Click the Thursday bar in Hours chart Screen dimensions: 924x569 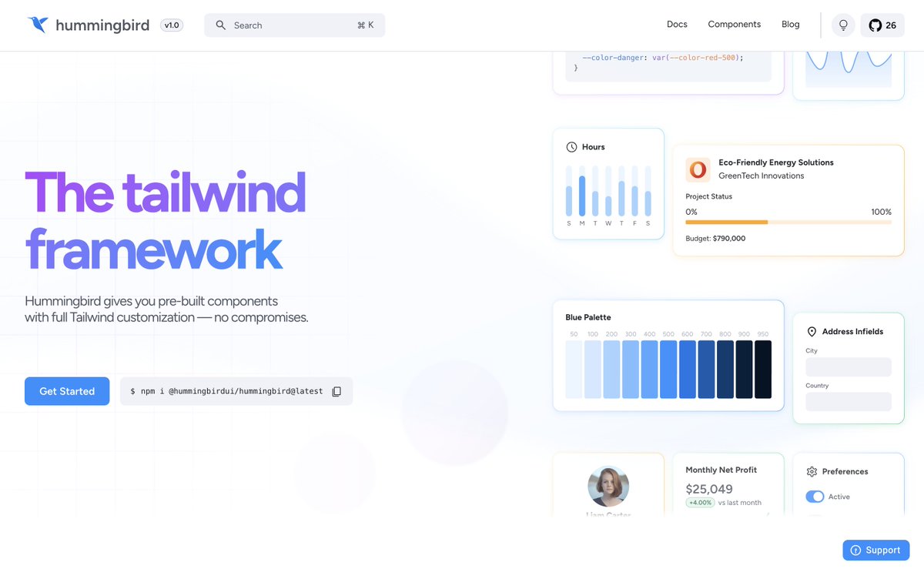(621, 191)
